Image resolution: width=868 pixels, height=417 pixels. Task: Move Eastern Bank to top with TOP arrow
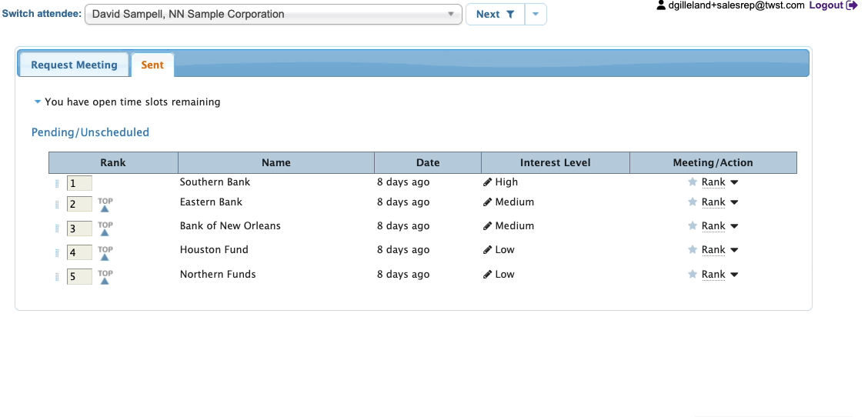point(105,205)
